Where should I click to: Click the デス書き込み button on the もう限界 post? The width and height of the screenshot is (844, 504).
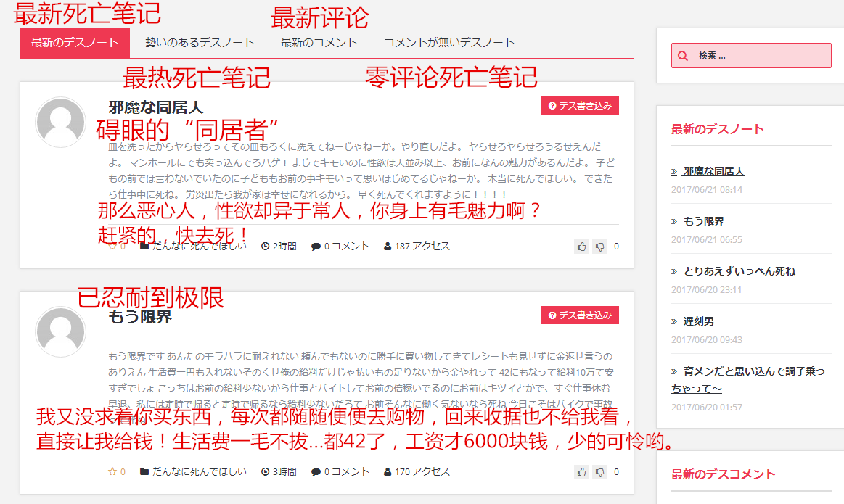(580, 315)
